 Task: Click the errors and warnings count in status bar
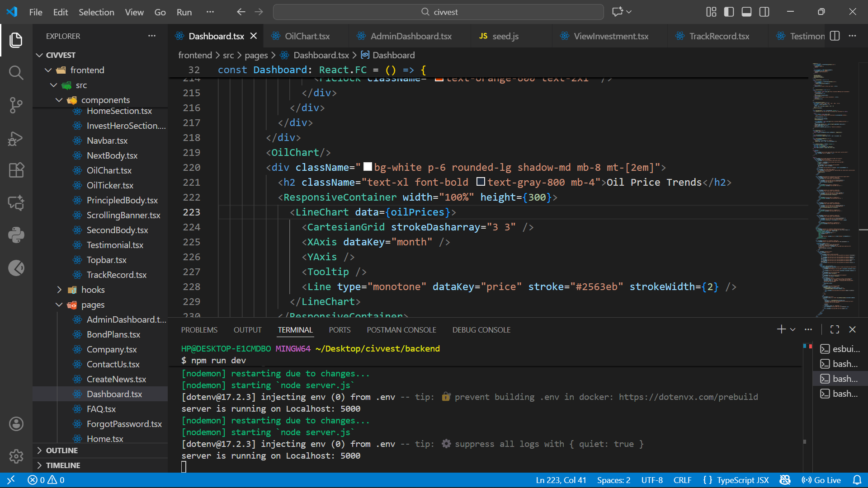(x=46, y=480)
